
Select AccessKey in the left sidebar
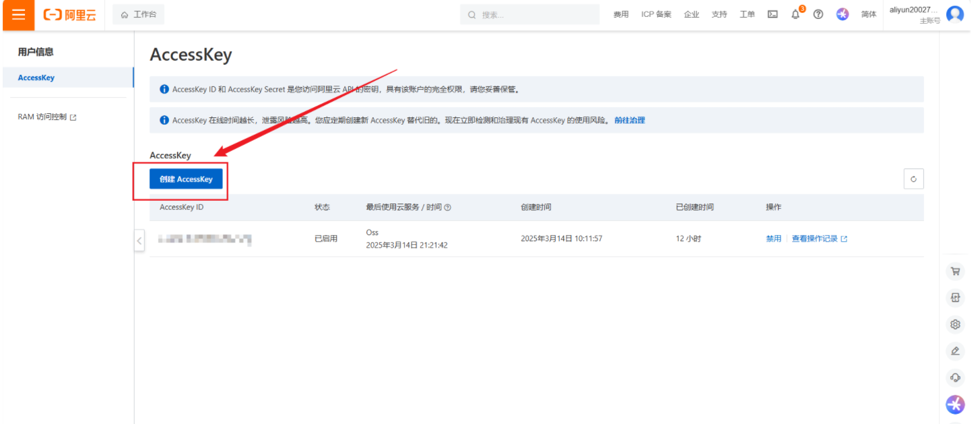tap(67, 78)
